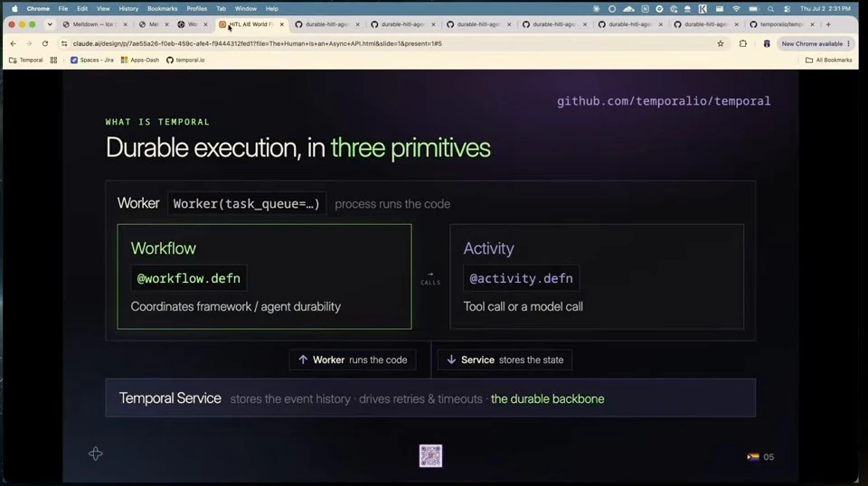Close the Meltdown — Ice tab
The image size is (868, 486).
point(125,24)
